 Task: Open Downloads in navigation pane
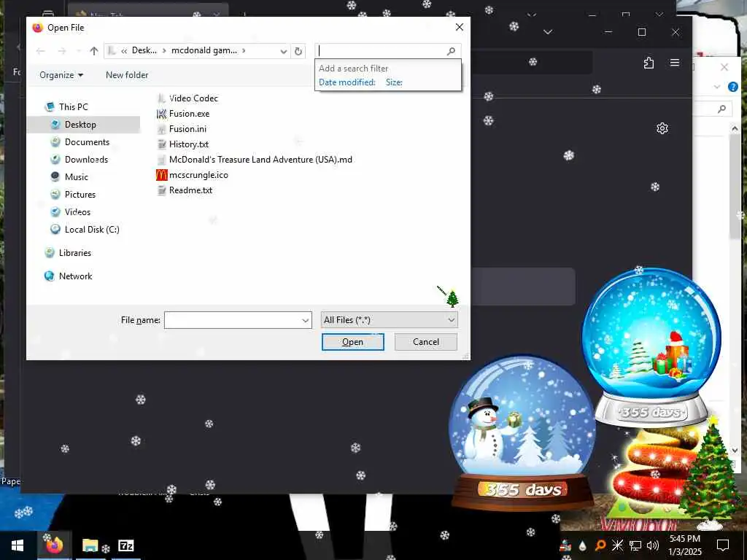tap(86, 160)
